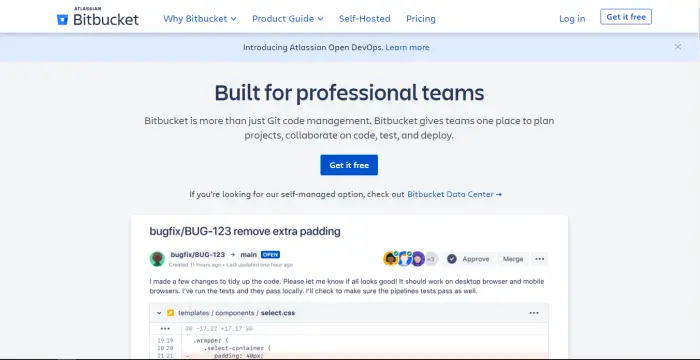Show the +3 additional reviewers
The height and width of the screenshot is (360, 700).
coord(431,259)
